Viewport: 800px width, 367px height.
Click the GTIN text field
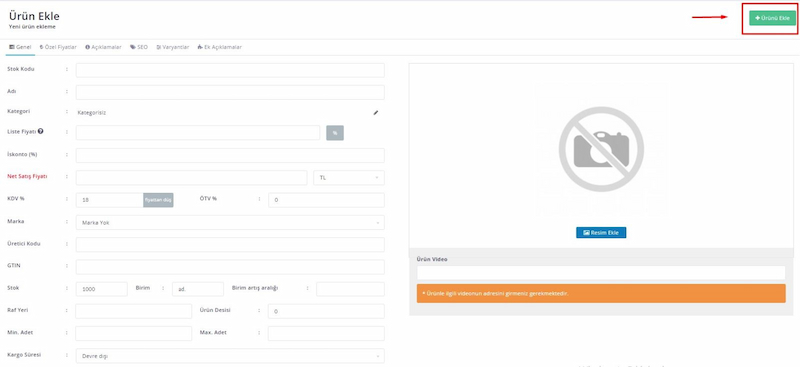230,267
